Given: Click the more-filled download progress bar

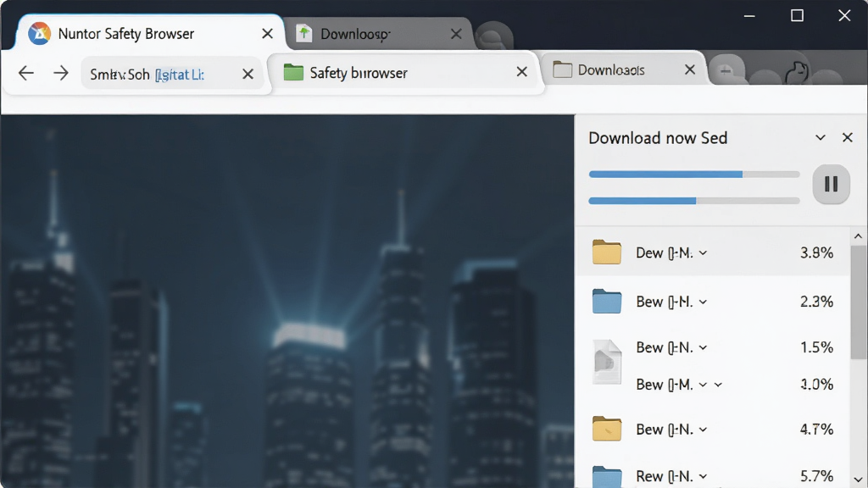Looking at the screenshot, I should (694, 175).
